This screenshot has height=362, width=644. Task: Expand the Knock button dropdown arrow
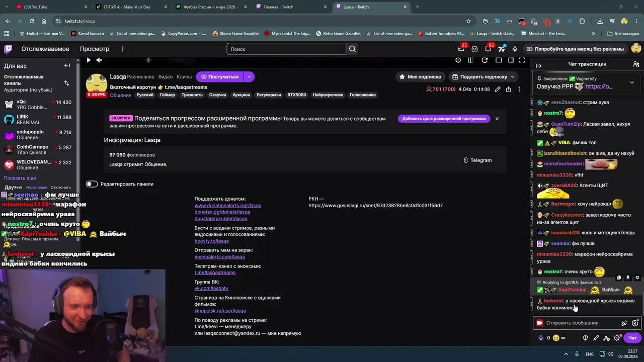coord(249,77)
